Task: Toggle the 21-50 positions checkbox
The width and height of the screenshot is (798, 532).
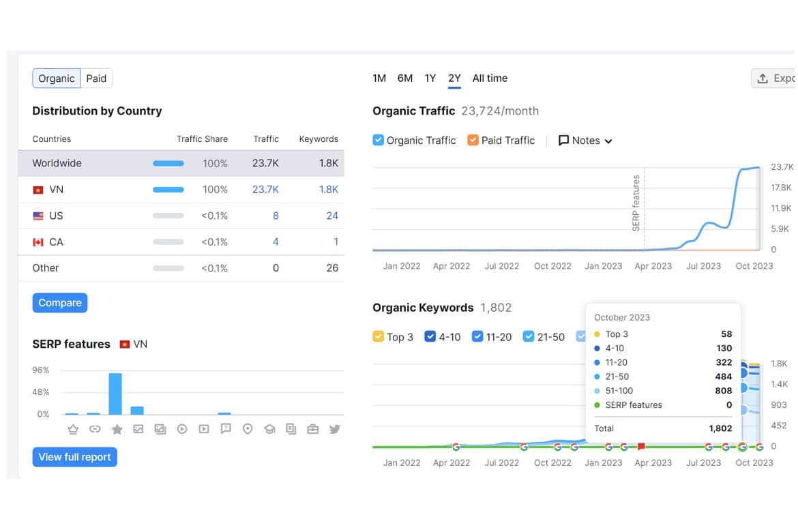Action: pyautogui.click(x=529, y=336)
